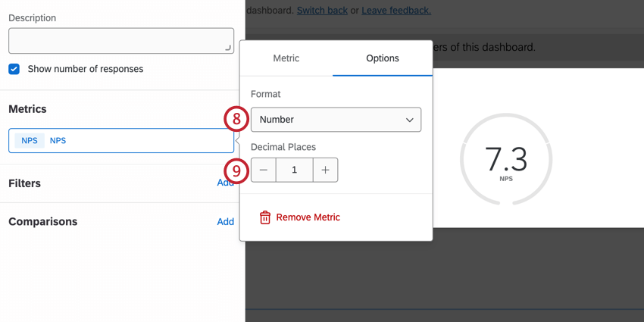Open the Leave feedback link
644x322 pixels.
[x=396, y=11]
